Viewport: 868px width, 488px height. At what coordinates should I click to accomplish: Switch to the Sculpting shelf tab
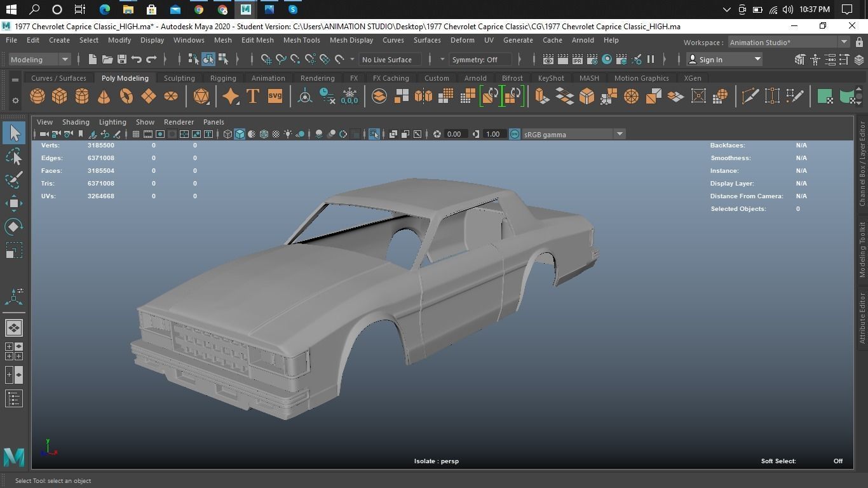179,78
